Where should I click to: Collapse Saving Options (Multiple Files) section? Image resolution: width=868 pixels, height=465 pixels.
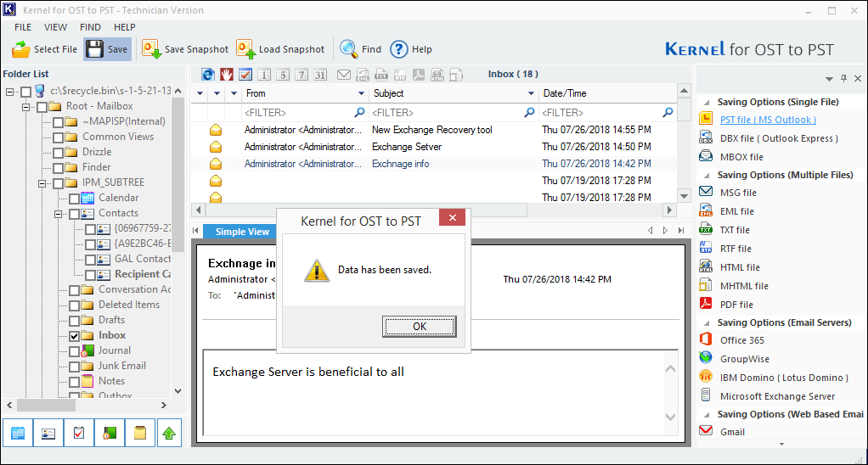(x=707, y=176)
